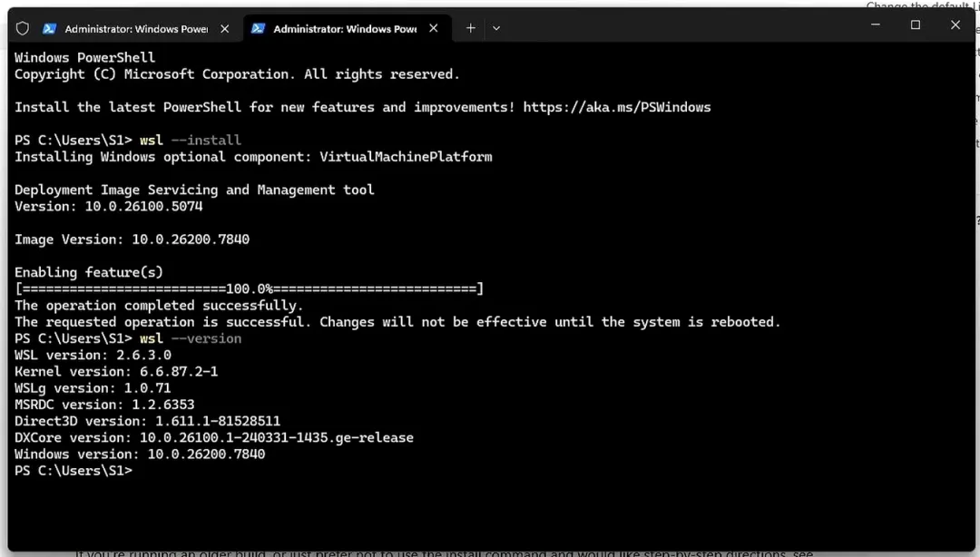This screenshot has height=557, width=980.
Task: Open the https://aka.ms/PSWindows link
Action: coord(617,107)
